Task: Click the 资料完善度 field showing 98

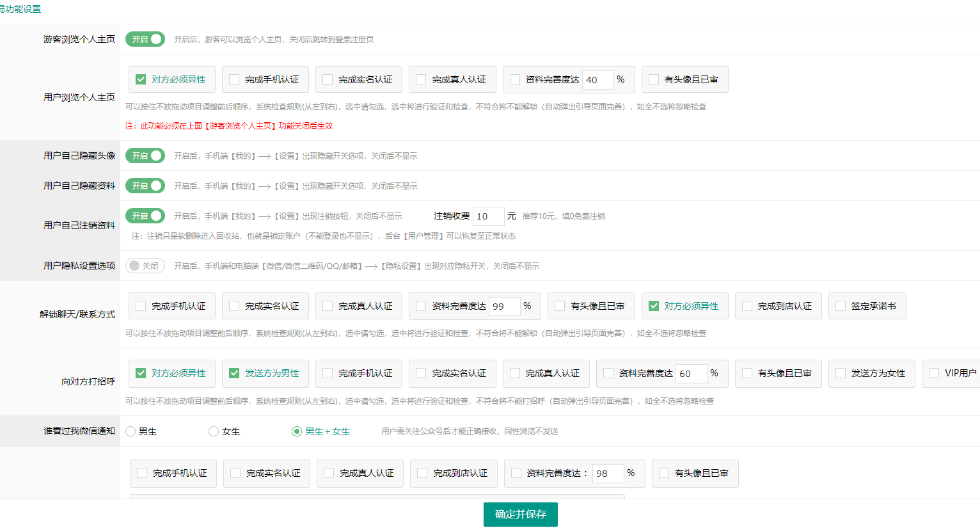Action: pyautogui.click(x=608, y=474)
